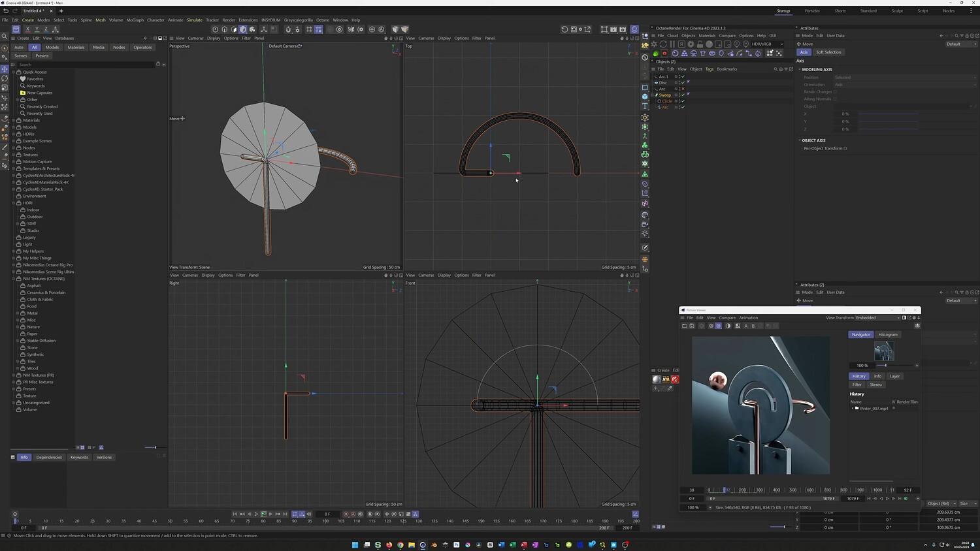
Task: Expand the Pinter_007.mp4 history entry
Action: tap(852, 409)
